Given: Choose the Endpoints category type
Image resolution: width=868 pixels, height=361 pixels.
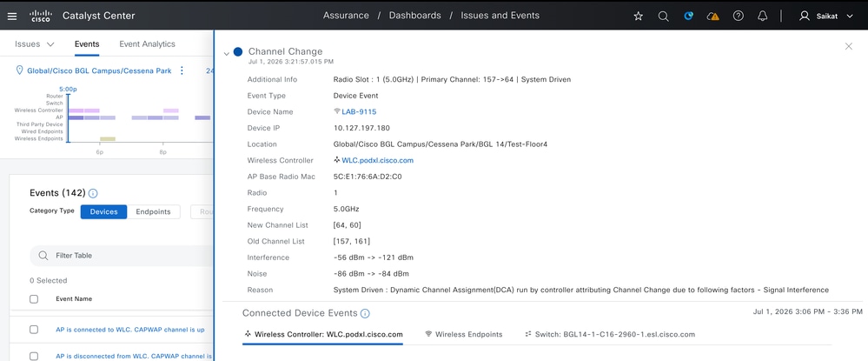Looking at the screenshot, I should coord(153,212).
